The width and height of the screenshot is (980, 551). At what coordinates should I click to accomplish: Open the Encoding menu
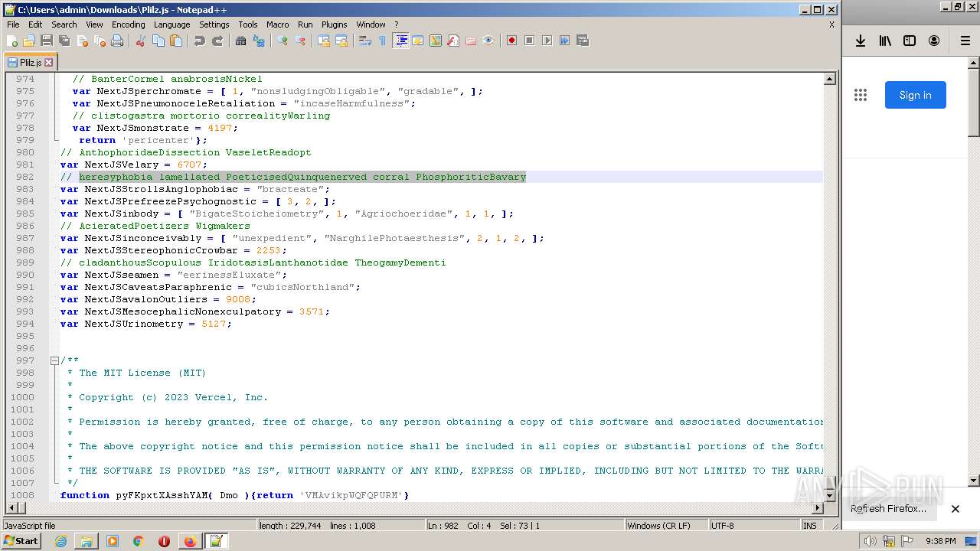coord(128,24)
